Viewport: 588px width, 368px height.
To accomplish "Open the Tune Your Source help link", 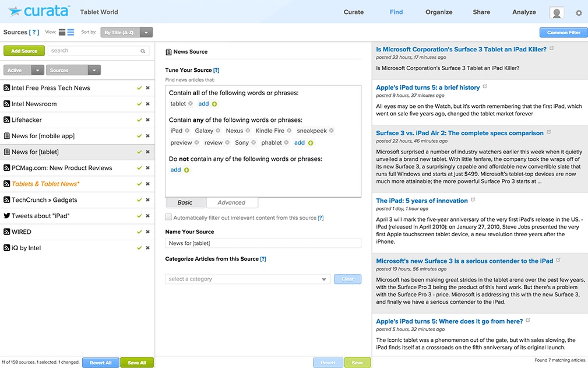I will 216,70.
